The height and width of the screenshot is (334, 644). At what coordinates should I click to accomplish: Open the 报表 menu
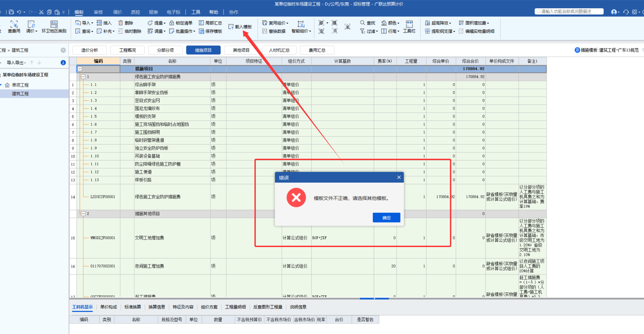point(153,12)
